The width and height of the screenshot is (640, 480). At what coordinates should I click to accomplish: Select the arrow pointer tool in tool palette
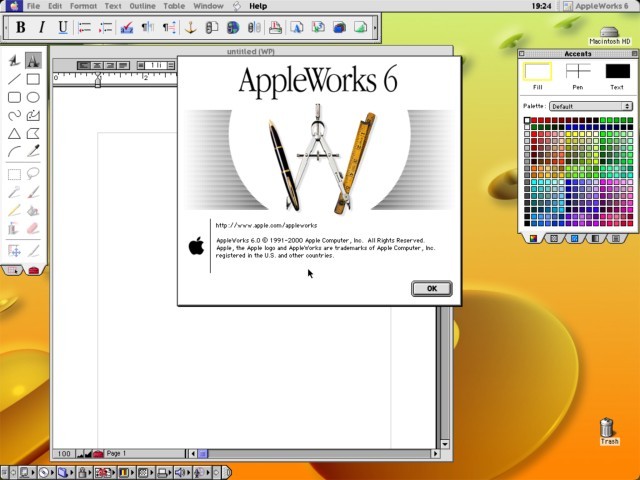click(x=14, y=60)
